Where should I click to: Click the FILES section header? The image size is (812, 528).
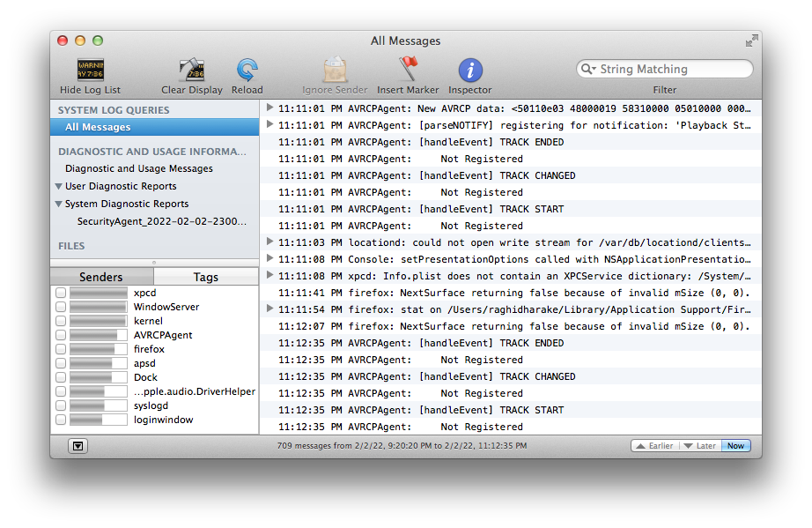tap(71, 246)
